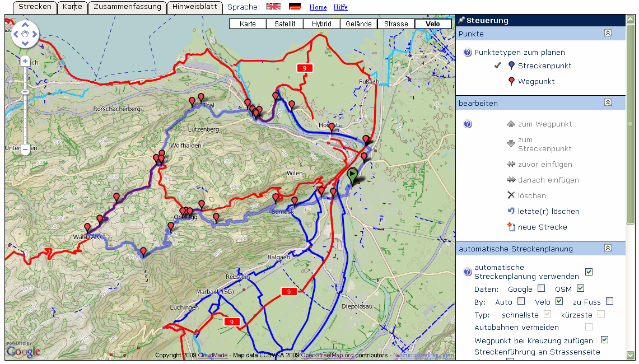Screen dimensions: 639x364
Task: Enable the Google data checkbox
Action: 541,288
